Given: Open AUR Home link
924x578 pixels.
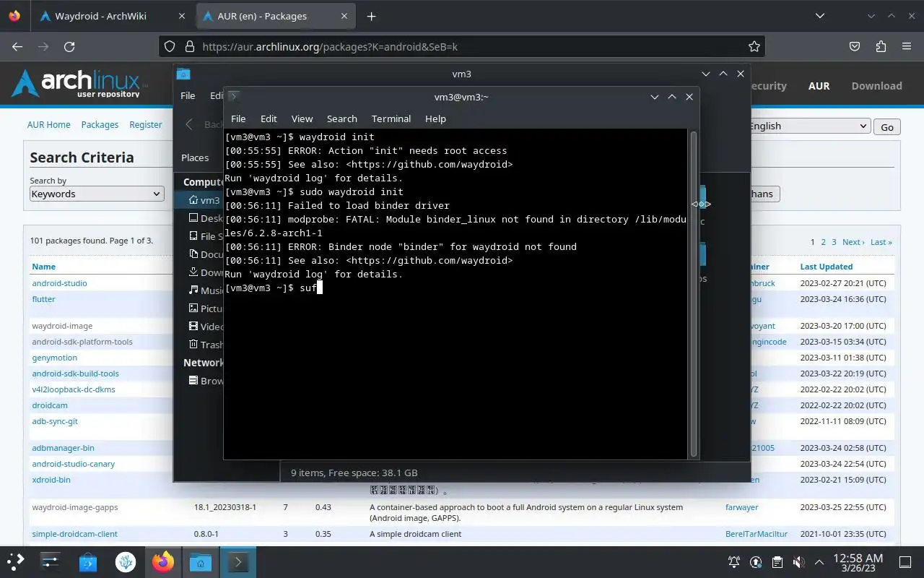Looking at the screenshot, I should tap(48, 124).
